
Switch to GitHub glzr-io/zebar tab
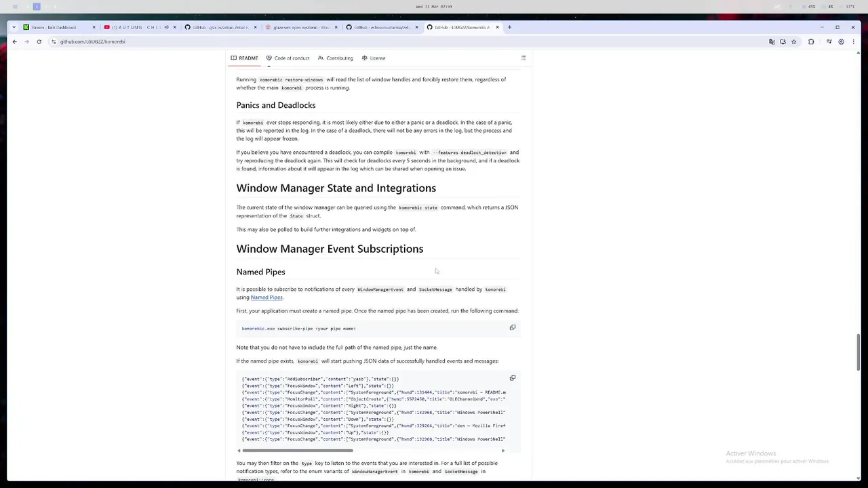[220, 27]
